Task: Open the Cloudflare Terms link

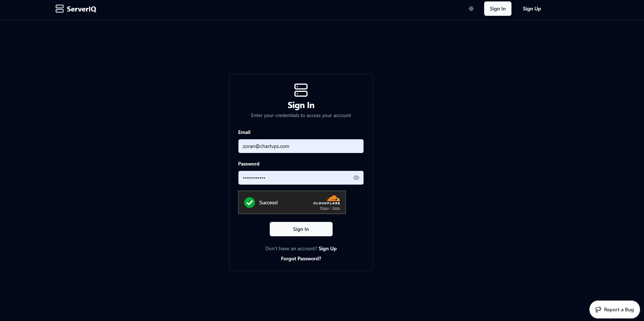Action: coord(336,208)
